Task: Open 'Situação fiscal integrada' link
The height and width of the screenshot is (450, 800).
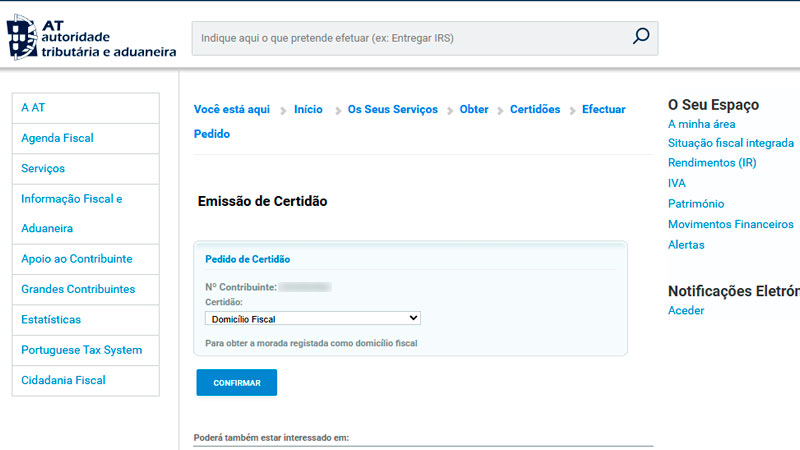Action: coord(731,143)
